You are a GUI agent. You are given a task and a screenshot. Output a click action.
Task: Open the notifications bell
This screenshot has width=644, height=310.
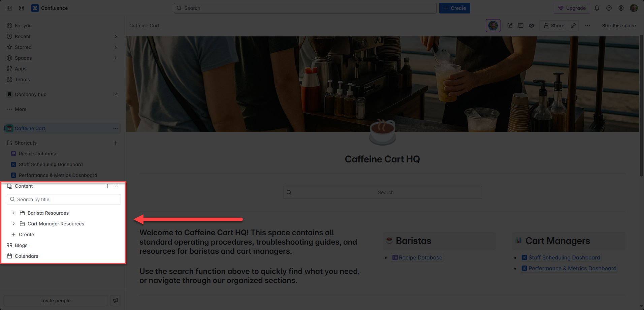click(x=597, y=8)
